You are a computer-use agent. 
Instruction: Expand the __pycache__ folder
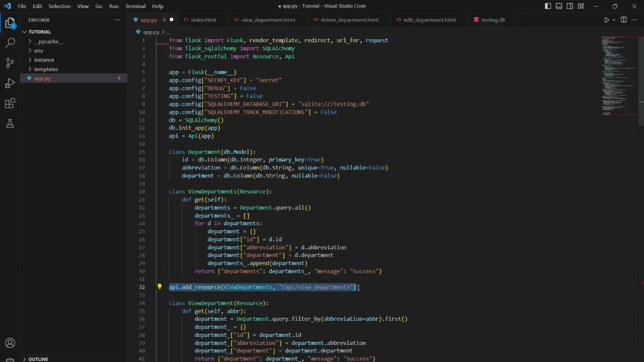click(x=73, y=41)
